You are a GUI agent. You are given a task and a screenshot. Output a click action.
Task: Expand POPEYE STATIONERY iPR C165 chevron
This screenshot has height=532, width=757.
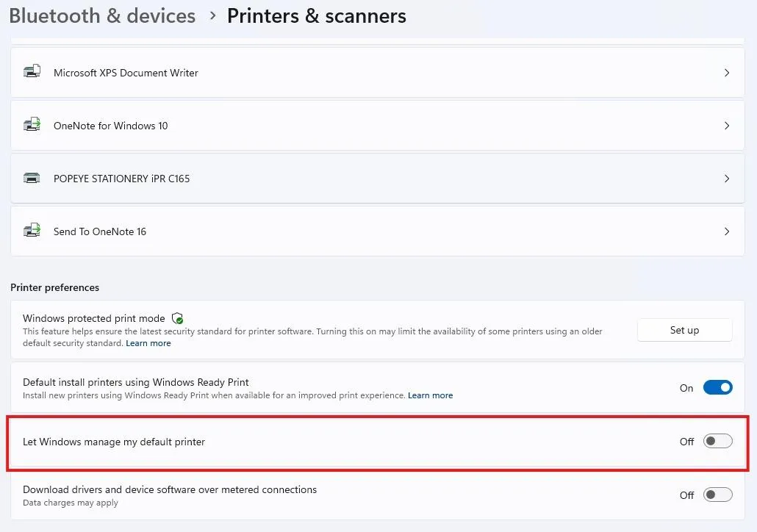tap(727, 179)
